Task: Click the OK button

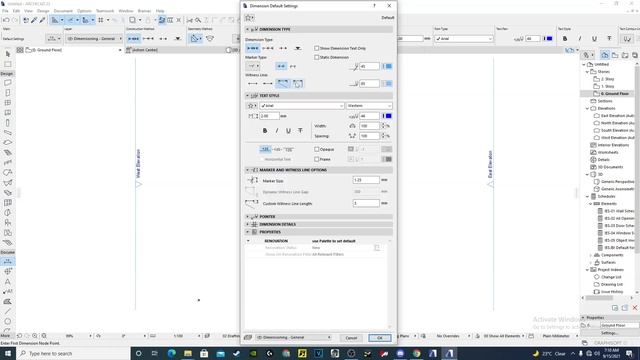Action: (380, 338)
